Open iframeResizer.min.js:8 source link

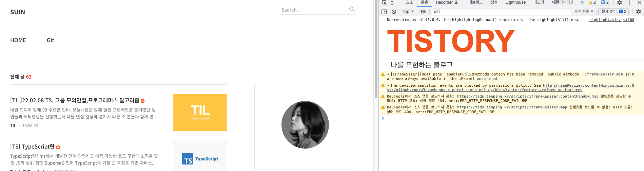coord(609,74)
